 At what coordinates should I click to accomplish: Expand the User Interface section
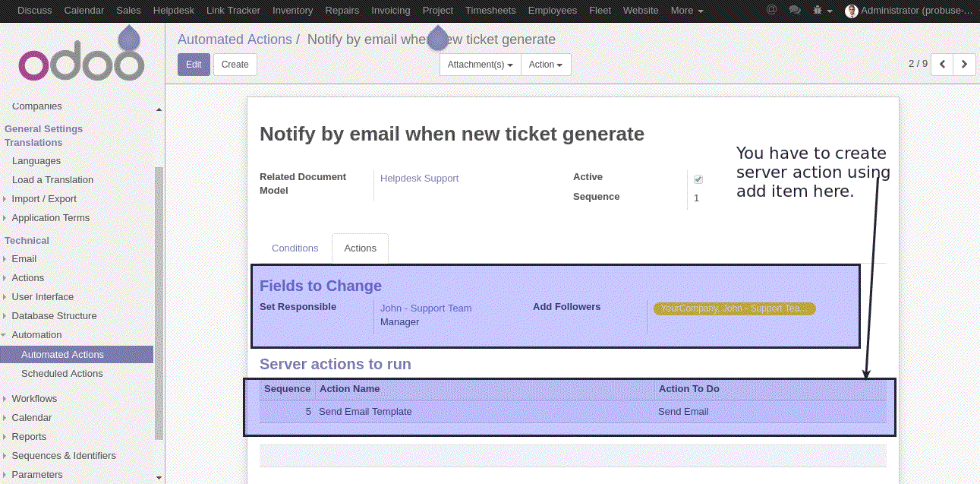coord(43,296)
